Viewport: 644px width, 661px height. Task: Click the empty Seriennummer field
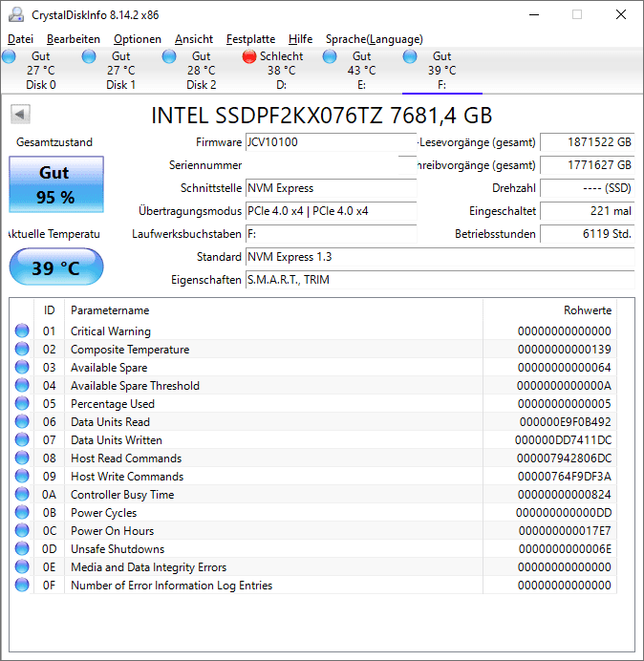tap(331, 165)
